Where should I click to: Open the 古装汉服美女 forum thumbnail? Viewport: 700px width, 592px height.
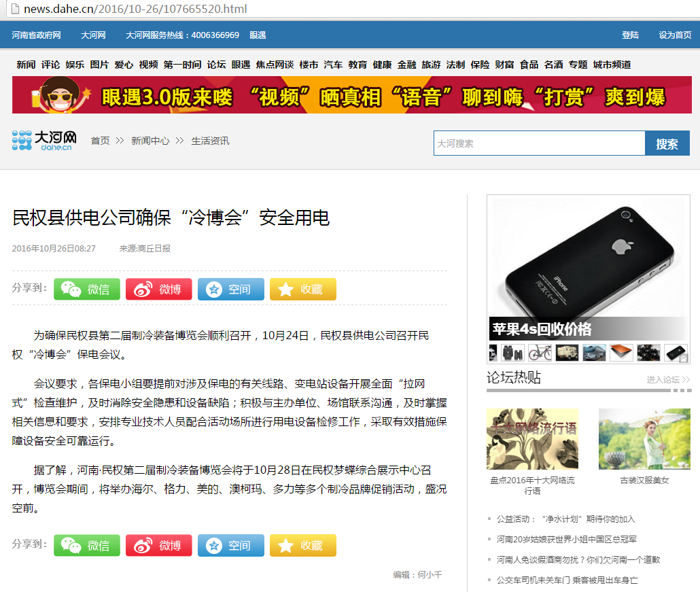[644, 439]
